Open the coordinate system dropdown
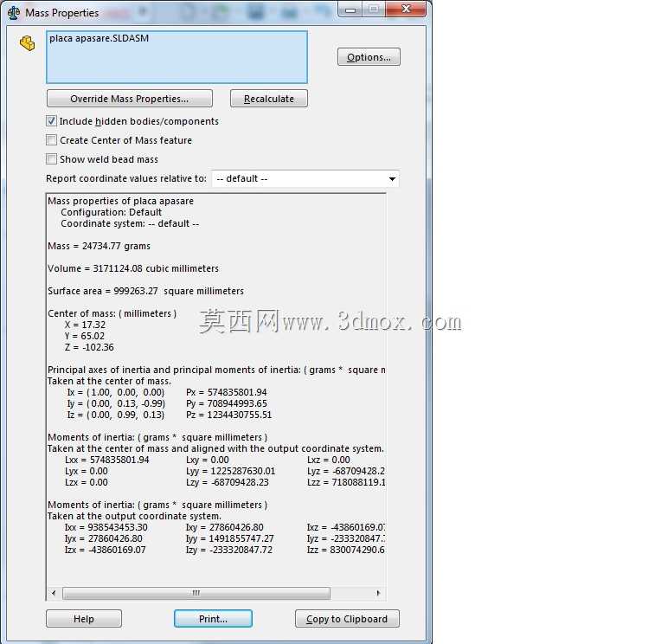Viewport: 661px width, 644px height. coord(392,179)
